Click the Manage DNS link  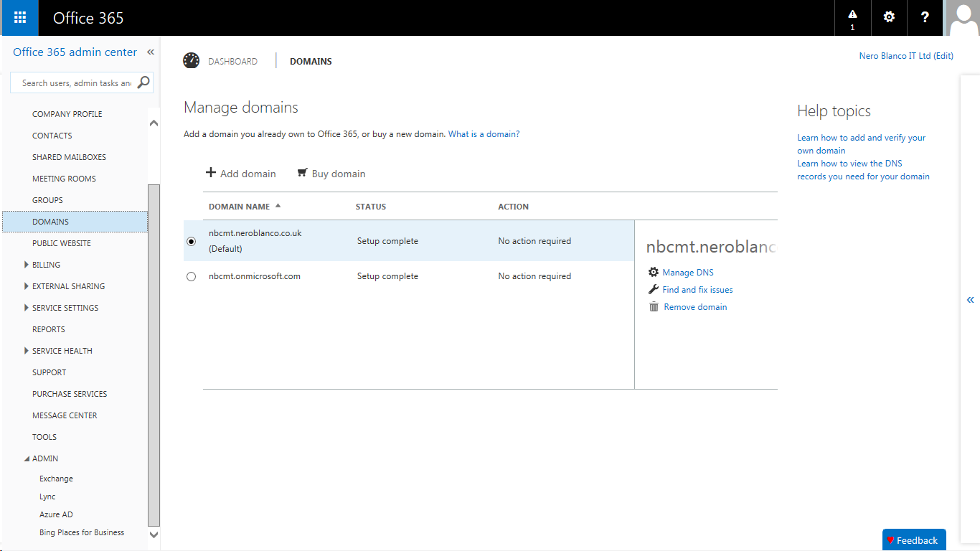688,273
